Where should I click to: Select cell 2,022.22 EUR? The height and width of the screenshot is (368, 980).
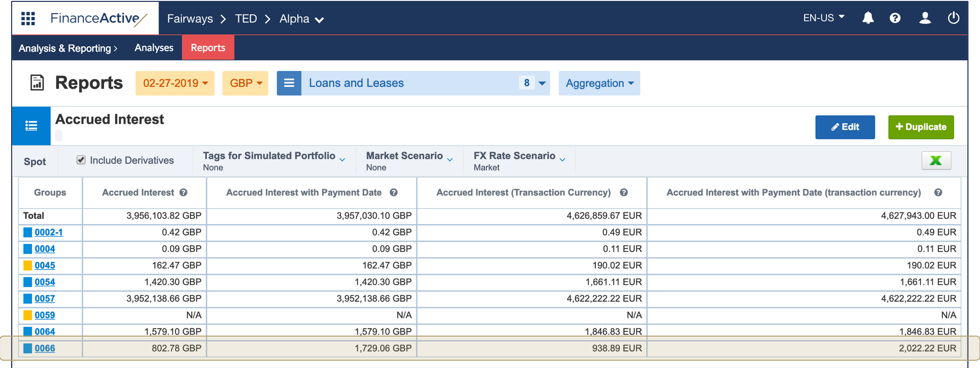click(x=927, y=348)
